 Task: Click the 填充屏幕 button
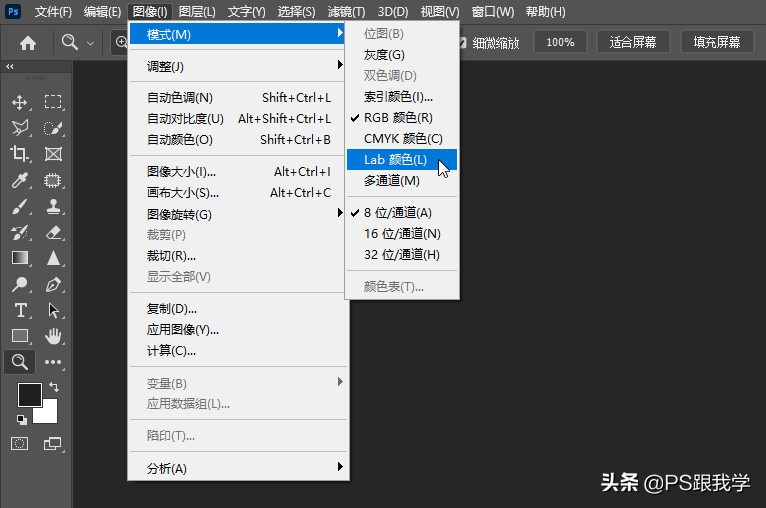tap(717, 42)
